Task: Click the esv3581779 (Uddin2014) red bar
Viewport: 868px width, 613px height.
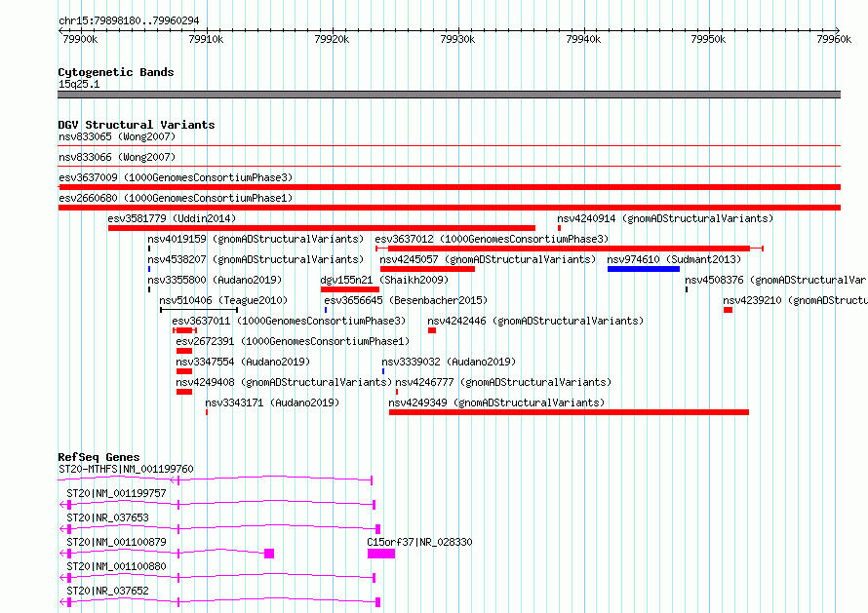Action: (322, 228)
